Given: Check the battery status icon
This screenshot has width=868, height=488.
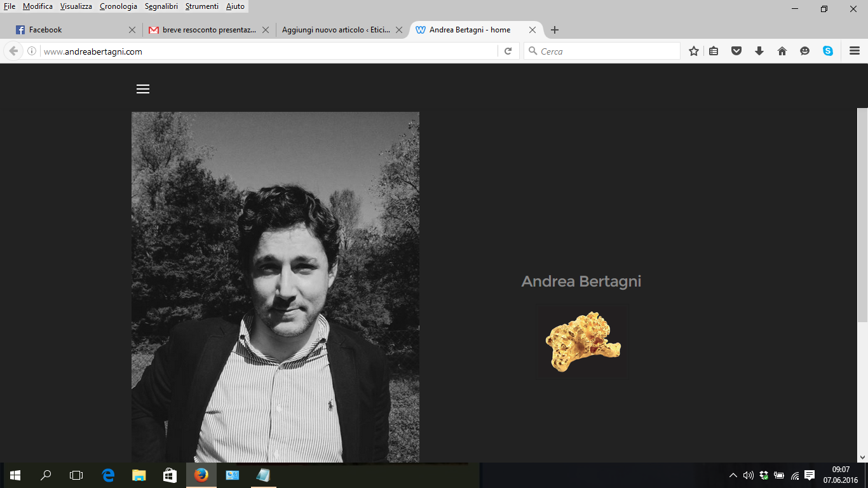Looking at the screenshot, I should [779, 475].
